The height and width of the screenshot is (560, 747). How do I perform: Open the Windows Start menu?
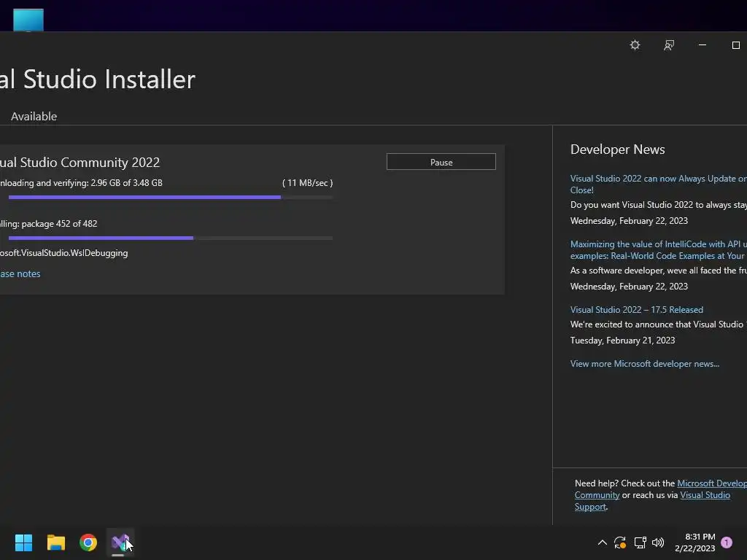coord(23,542)
